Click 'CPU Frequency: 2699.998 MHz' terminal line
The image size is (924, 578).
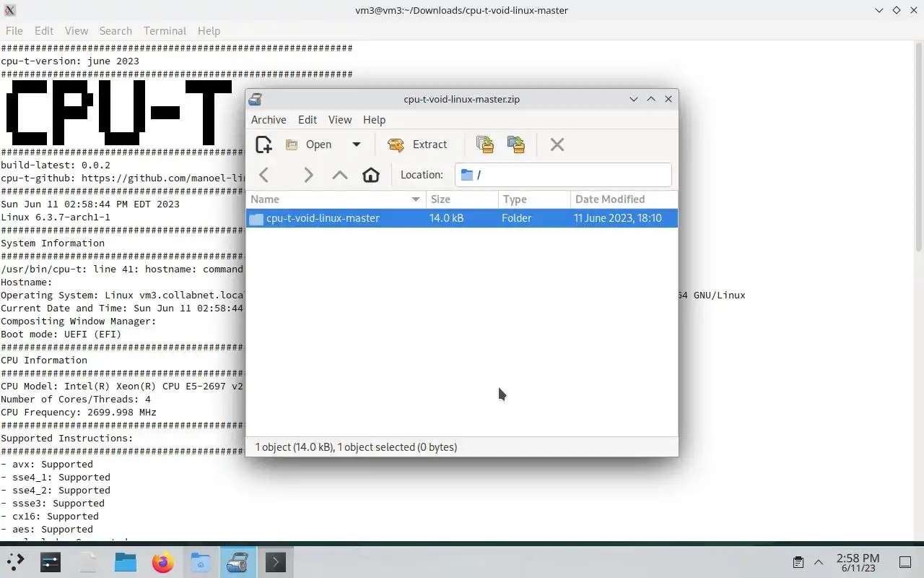79,413
